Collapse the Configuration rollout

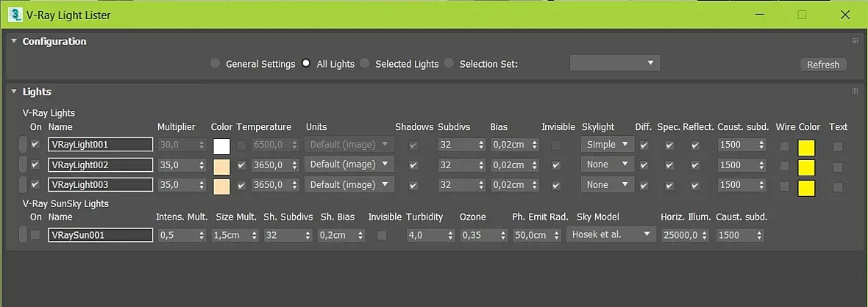[13, 42]
